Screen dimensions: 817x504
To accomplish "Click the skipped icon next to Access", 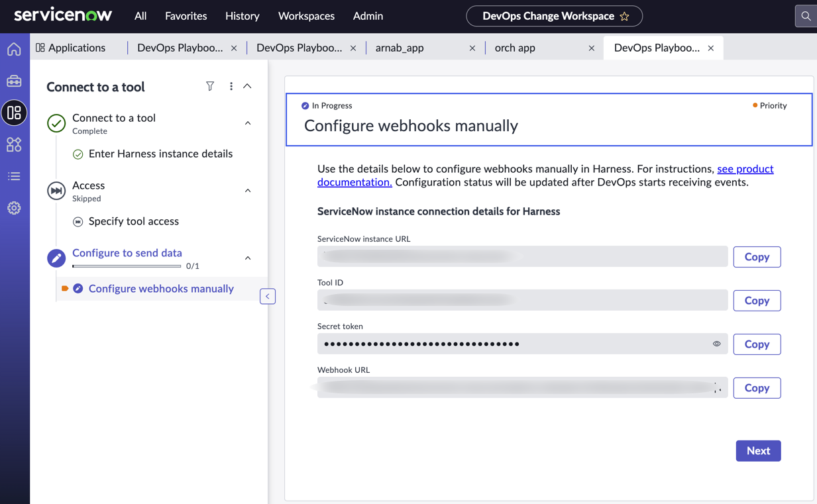I will click(56, 191).
